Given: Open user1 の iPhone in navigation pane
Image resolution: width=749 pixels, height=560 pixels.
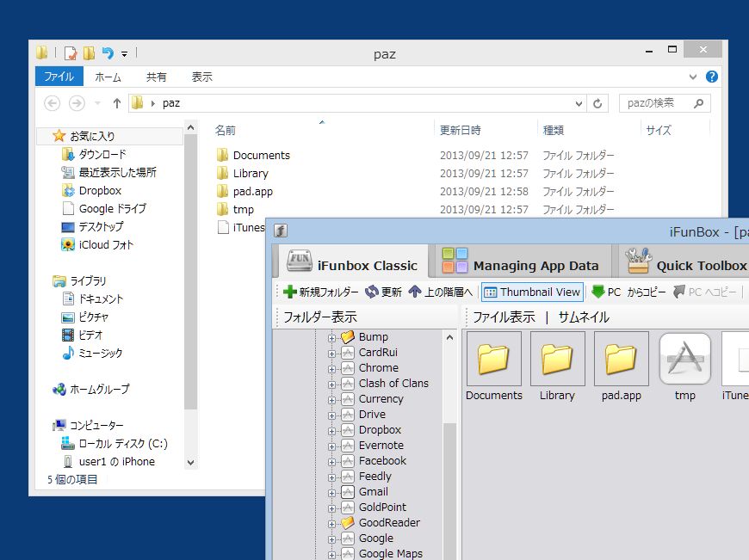Looking at the screenshot, I should [x=116, y=462].
